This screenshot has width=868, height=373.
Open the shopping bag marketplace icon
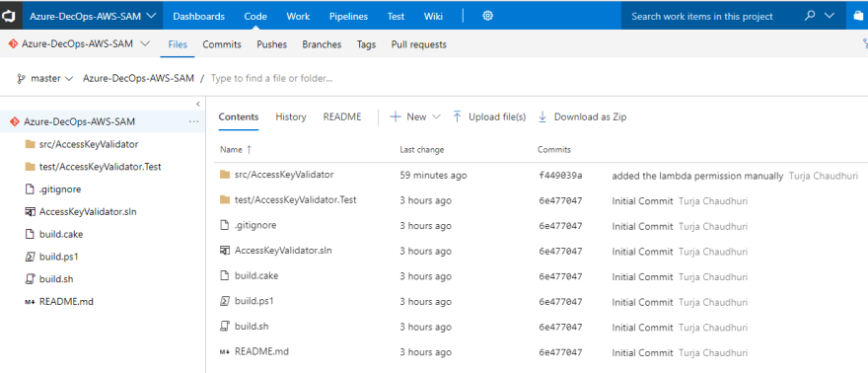[x=858, y=16]
